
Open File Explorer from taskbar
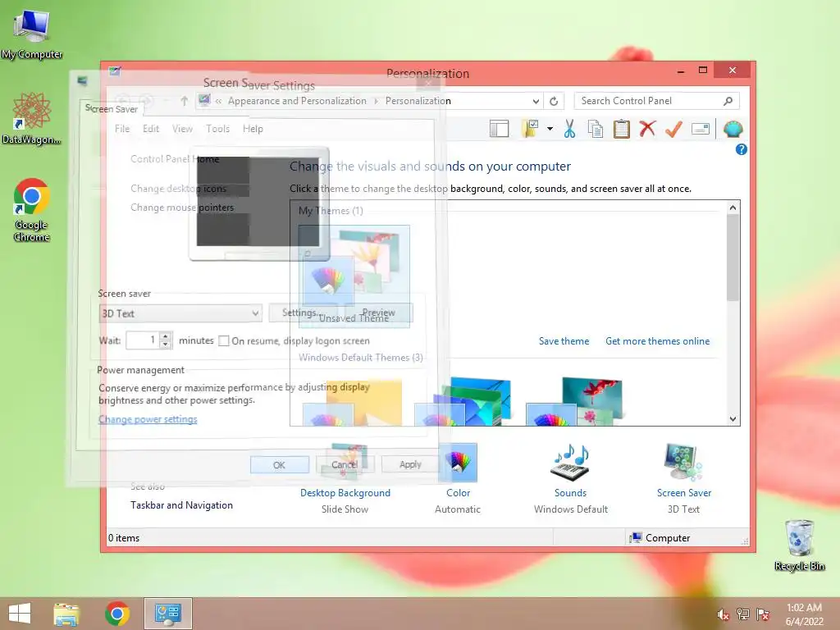click(x=66, y=614)
